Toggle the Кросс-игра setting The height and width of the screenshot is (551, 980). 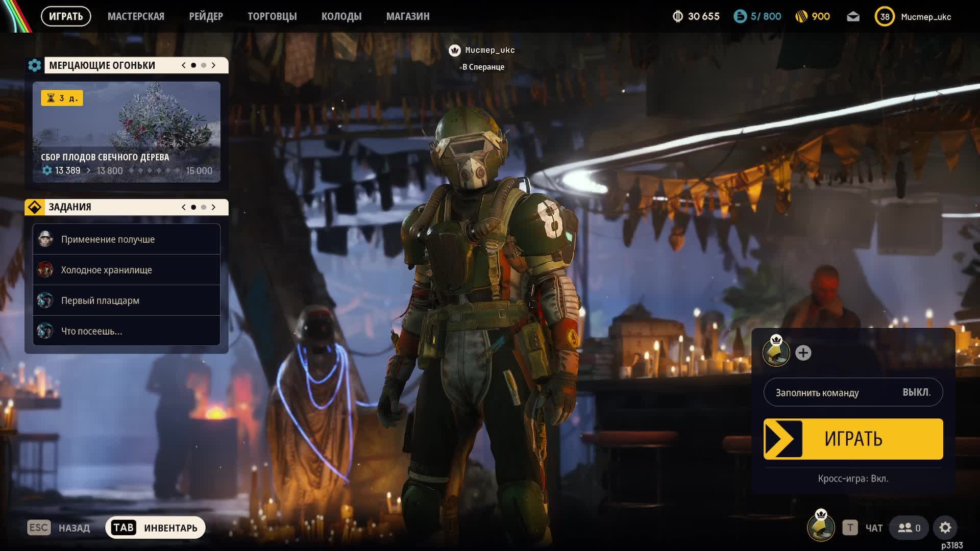coord(853,479)
